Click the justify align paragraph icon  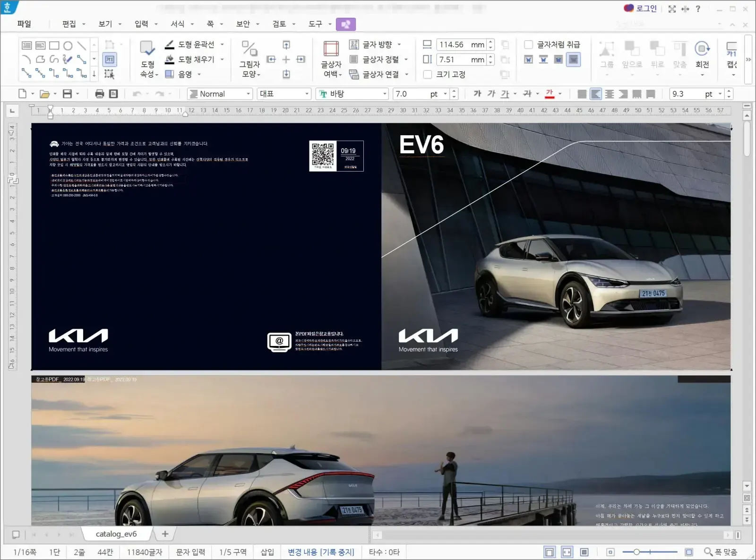click(x=582, y=94)
